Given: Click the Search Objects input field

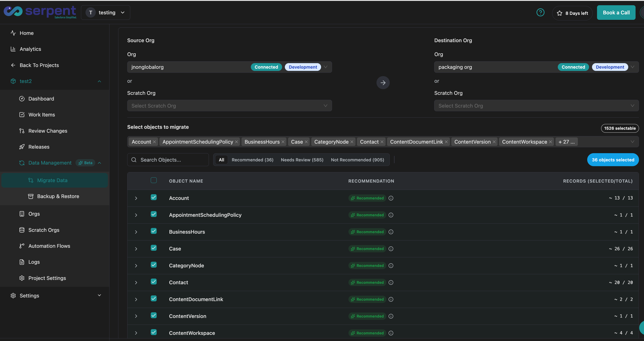Looking at the screenshot, I should [168, 160].
